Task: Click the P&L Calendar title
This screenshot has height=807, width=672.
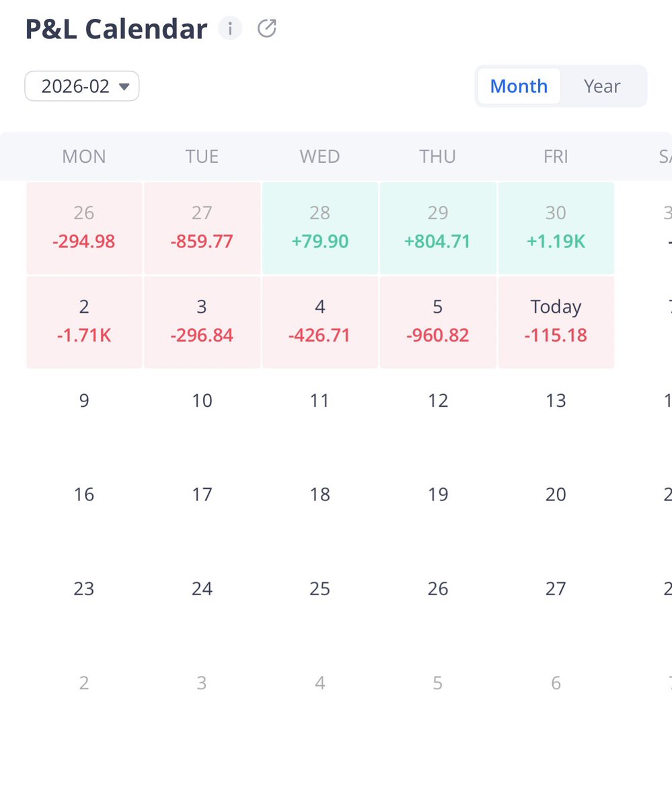Action: click(x=116, y=30)
